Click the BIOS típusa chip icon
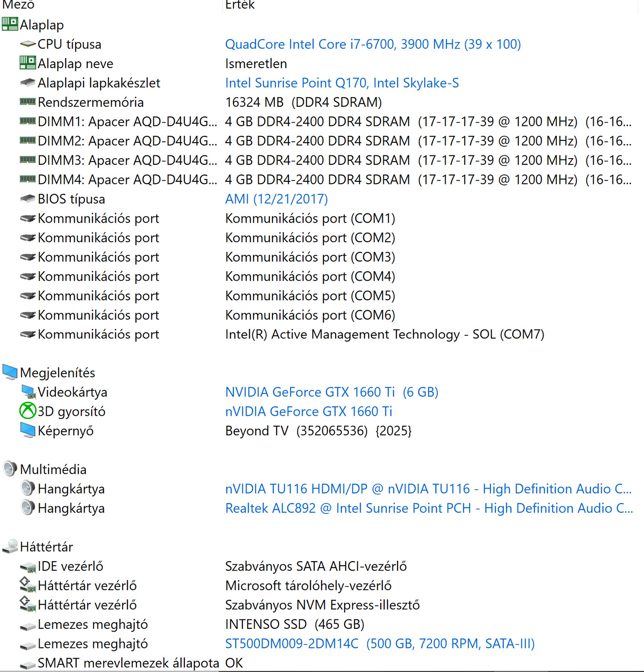The width and height of the screenshot is (644, 672). pyautogui.click(x=28, y=199)
